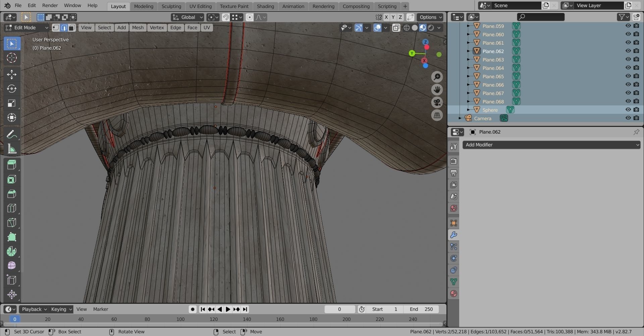Enable rendered viewport shading

pyautogui.click(x=431, y=28)
